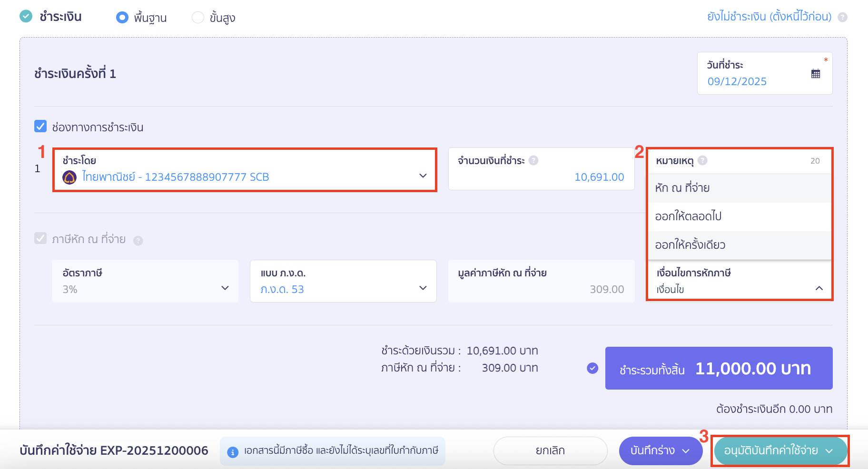Click help icon beside หมายเหตุ label
The height and width of the screenshot is (469, 868).
(702, 161)
